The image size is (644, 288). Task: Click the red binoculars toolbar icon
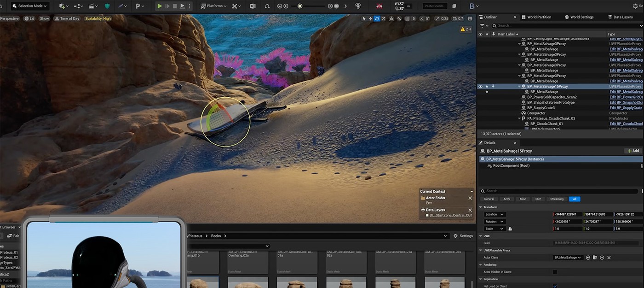coord(379,6)
